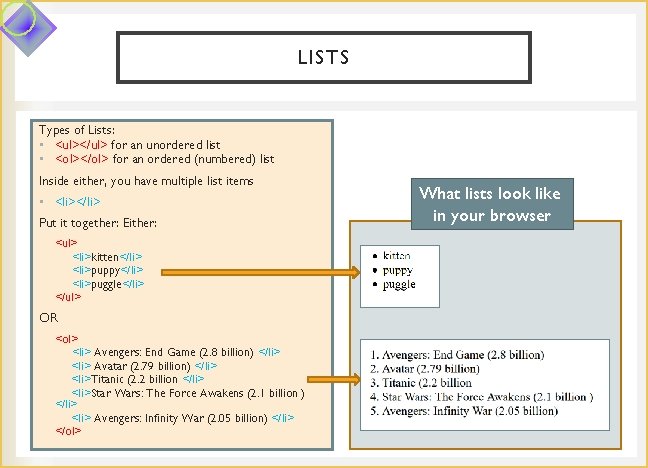Click numbered item 5 Avengers: Infinity War
The height and width of the screenshot is (468, 648).
464,411
